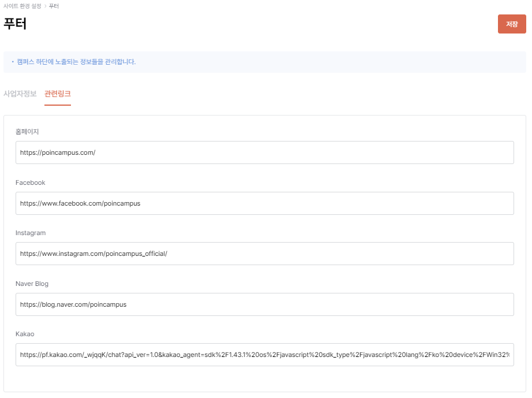
Task: Focus the 홈페이지 URL input field
Action: [x=265, y=152]
